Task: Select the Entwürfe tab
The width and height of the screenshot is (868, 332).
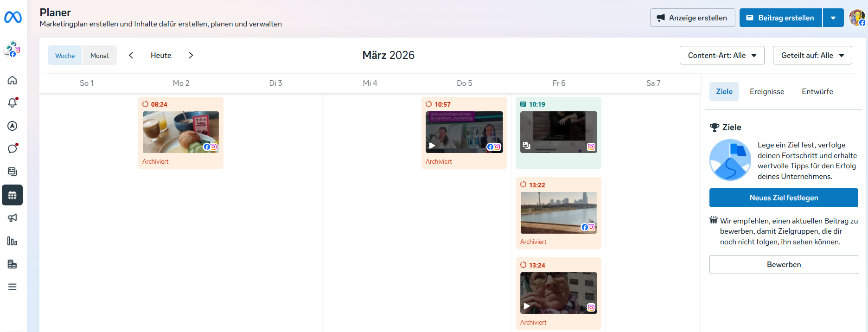Action: click(817, 92)
